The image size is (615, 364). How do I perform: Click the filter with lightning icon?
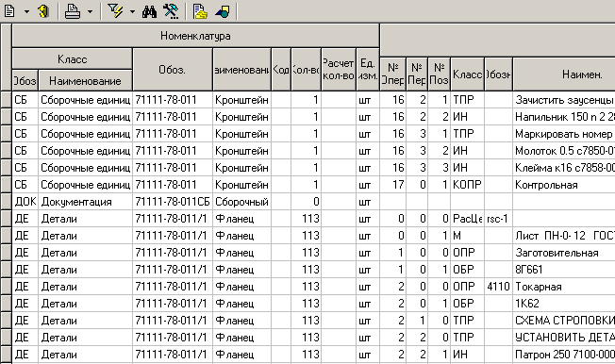116,11
